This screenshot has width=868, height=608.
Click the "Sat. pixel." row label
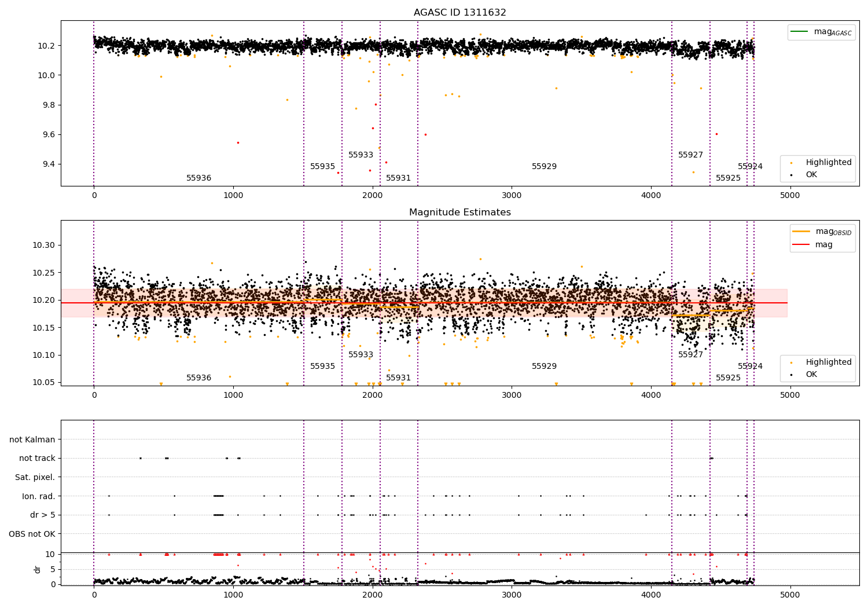tap(35, 477)
